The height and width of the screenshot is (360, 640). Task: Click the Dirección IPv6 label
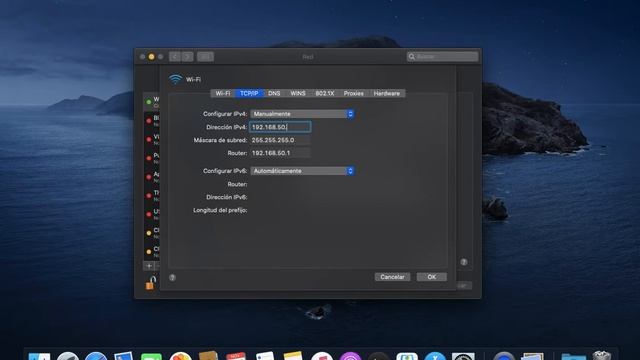coord(227,197)
